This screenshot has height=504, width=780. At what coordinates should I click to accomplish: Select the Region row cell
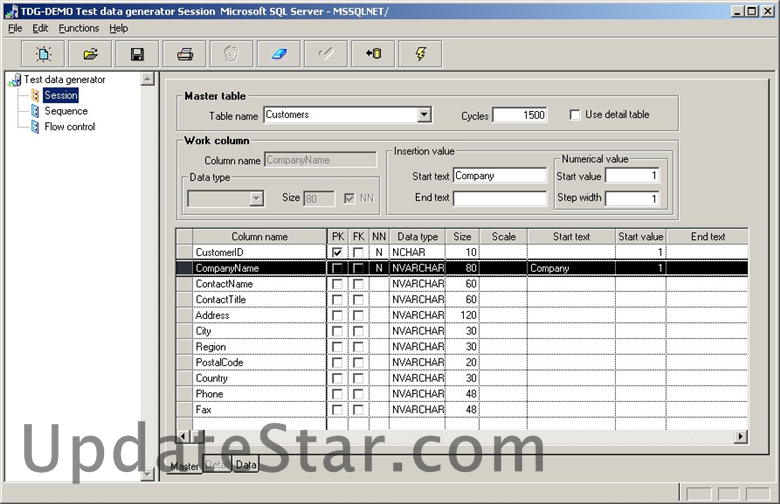point(259,347)
